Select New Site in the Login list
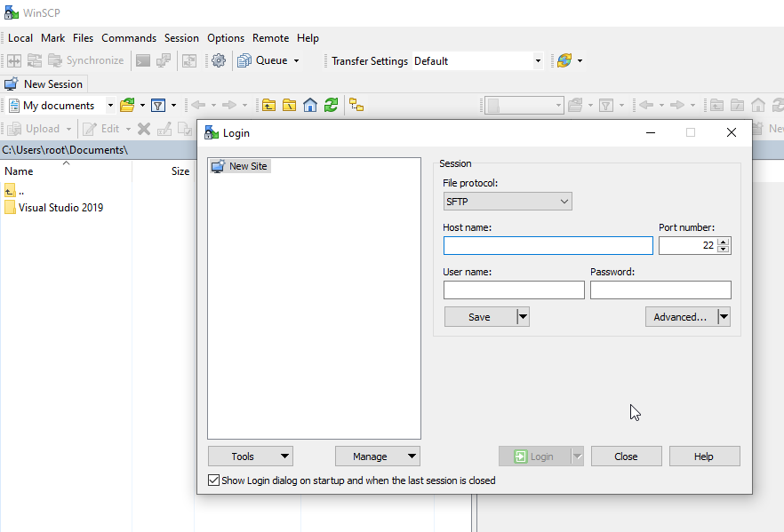 [x=240, y=166]
